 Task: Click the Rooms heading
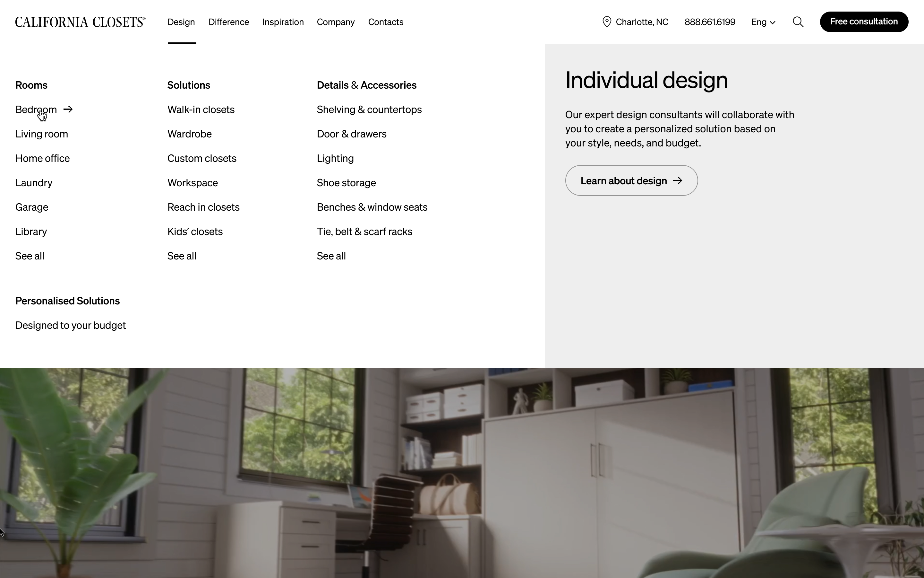[31, 85]
